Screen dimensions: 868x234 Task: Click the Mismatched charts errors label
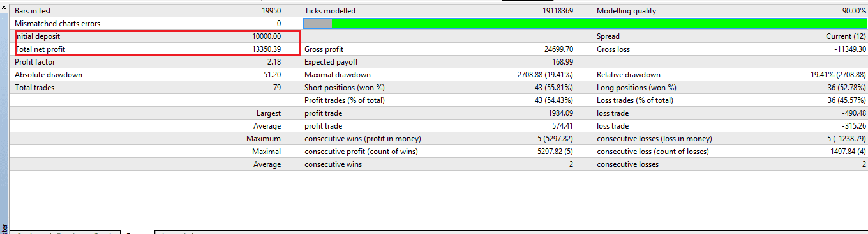click(x=57, y=24)
